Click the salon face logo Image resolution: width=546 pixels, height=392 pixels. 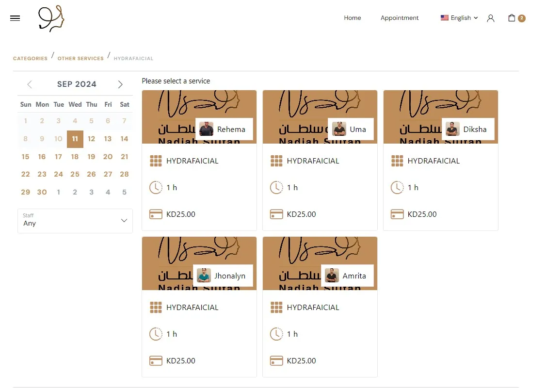(x=51, y=18)
